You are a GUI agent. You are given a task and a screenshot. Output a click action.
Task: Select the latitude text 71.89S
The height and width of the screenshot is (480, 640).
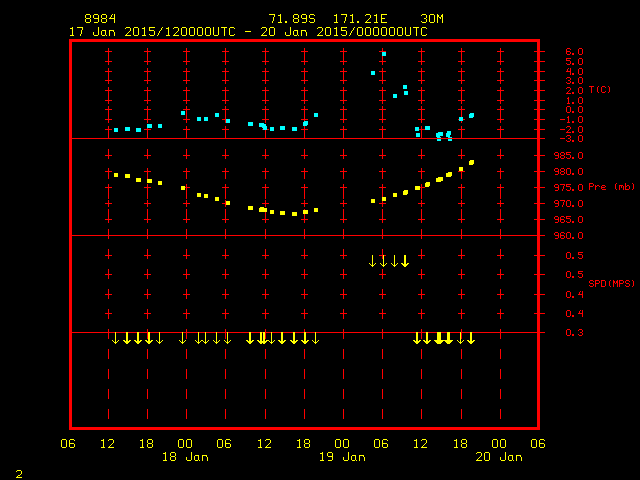pos(292,19)
